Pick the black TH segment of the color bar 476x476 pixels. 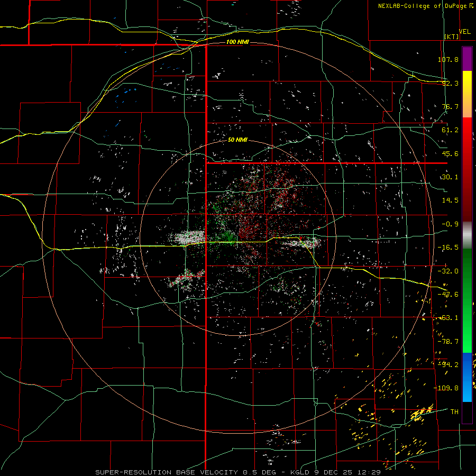[x=467, y=412]
